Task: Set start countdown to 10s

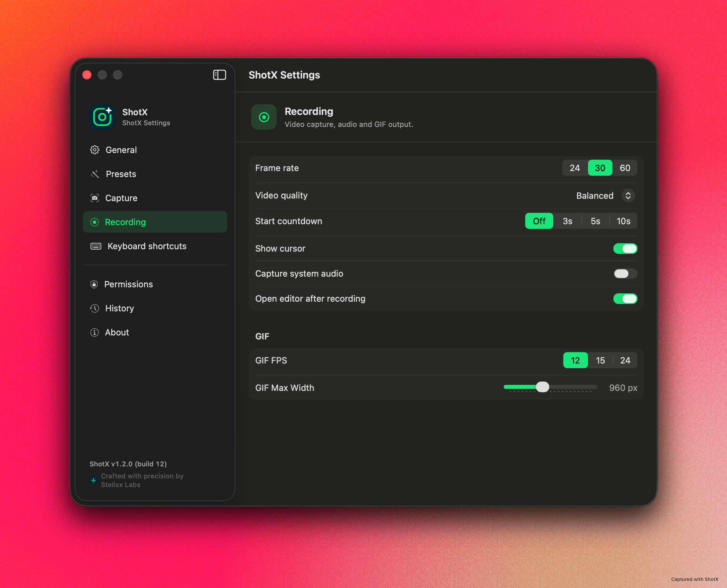Action: (x=623, y=221)
